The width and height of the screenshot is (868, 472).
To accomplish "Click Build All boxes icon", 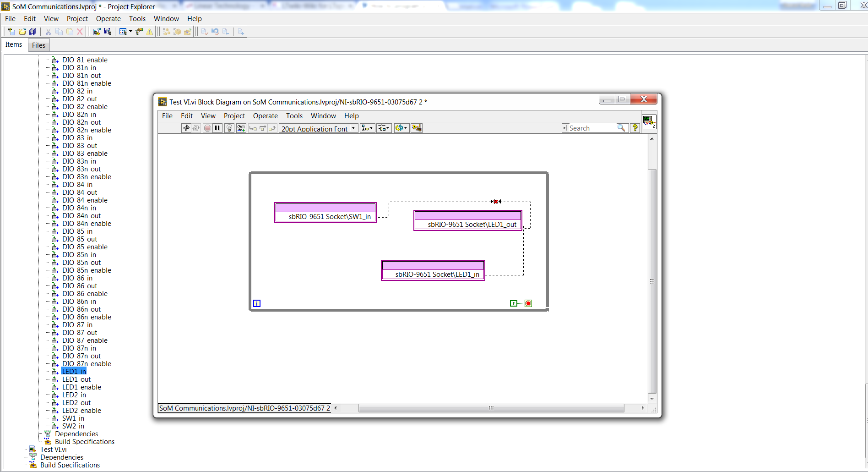I will (x=167, y=32).
